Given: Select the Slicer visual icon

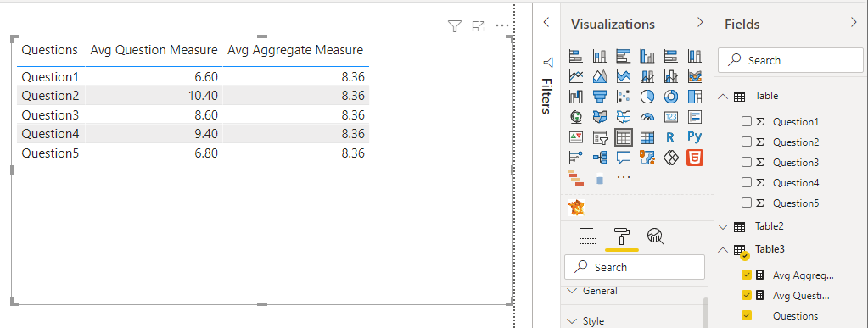Looking at the screenshot, I should pyautogui.click(x=600, y=137).
